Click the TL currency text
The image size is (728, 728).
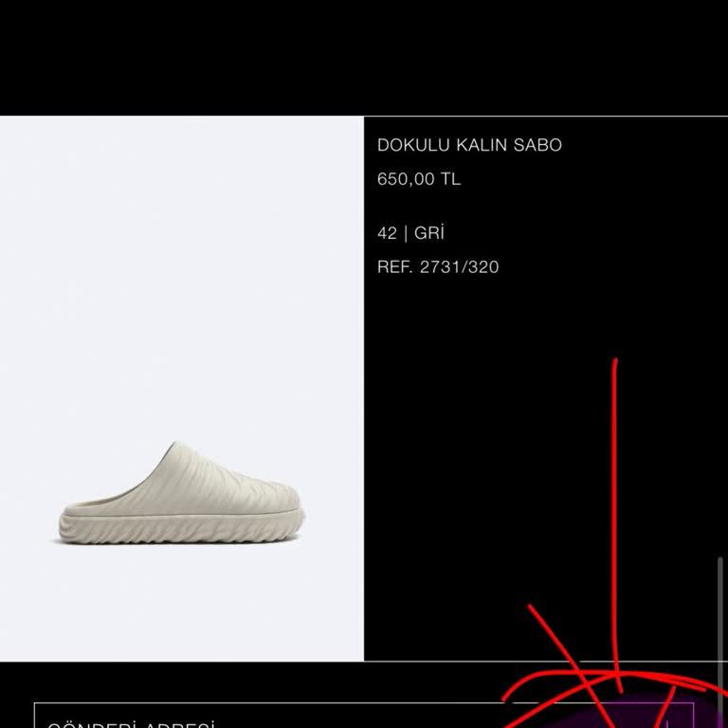pos(450,179)
